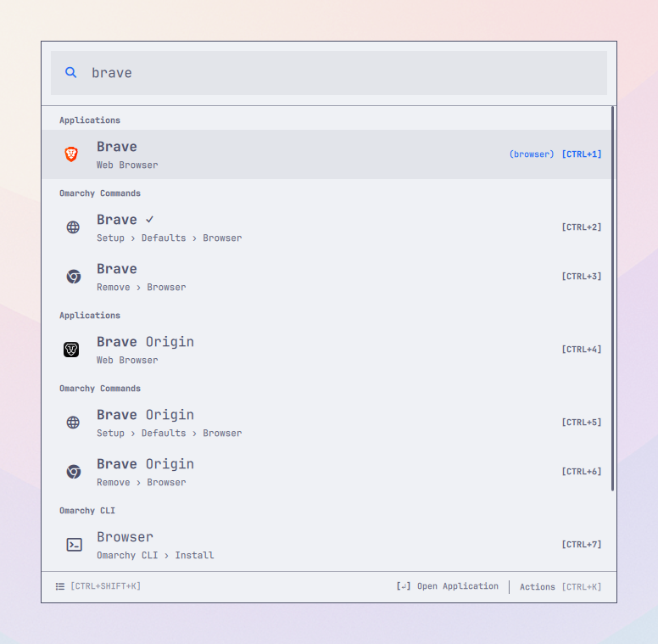Click Chrome-style icon beside Brave Origin Remove
The width and height of the screenshot is (658, 644).
74,472
